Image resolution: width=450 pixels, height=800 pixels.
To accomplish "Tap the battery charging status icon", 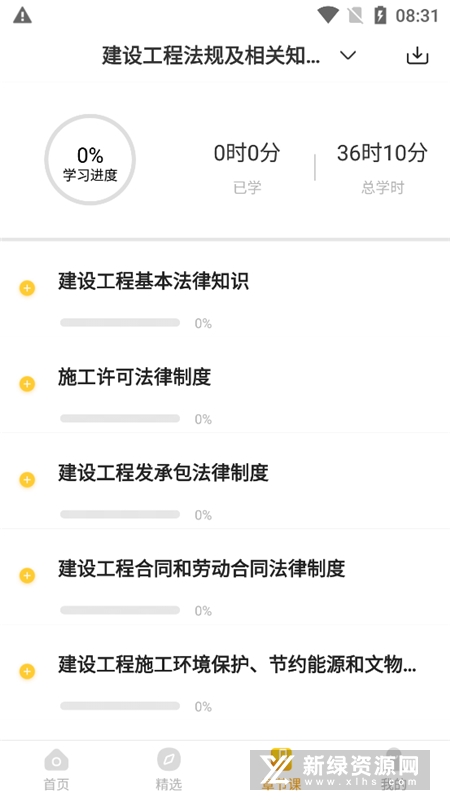I will pos(380,15).
